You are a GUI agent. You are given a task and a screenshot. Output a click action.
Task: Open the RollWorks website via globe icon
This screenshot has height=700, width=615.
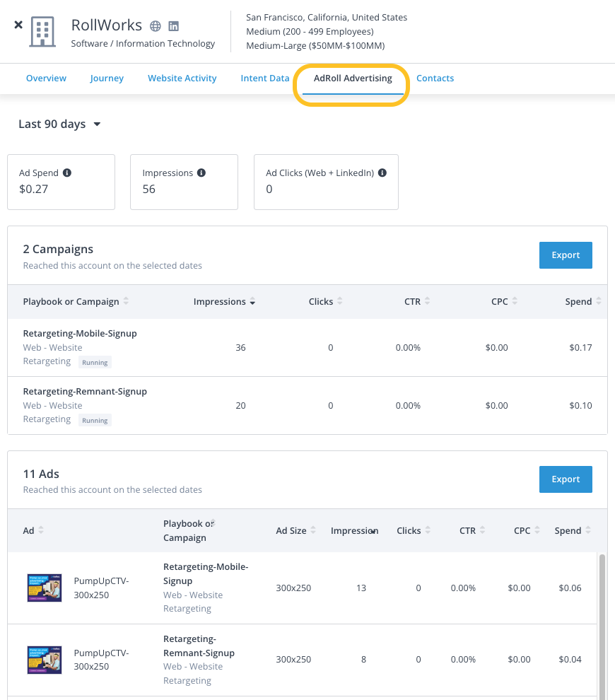coord(156,25)
